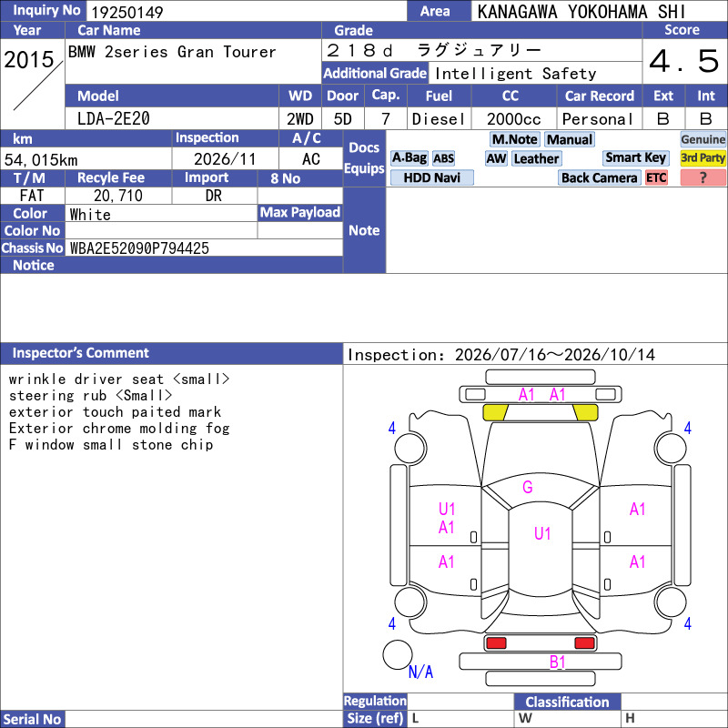Click the B1 mark on rear bumper
The height and width of the screenshot is (728, 728).
(x=557, y=662)
